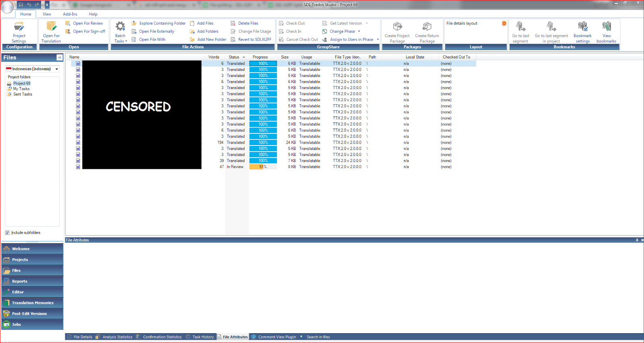The image size is (644, 343).
Task: Open Search in files tab
Action: pyautogui.click(x=315, y=337)
